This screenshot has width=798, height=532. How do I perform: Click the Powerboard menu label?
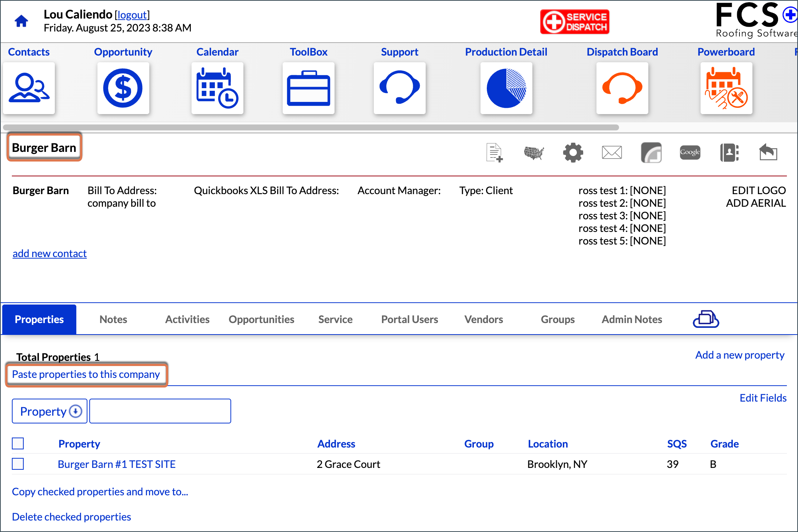[726, 52]
